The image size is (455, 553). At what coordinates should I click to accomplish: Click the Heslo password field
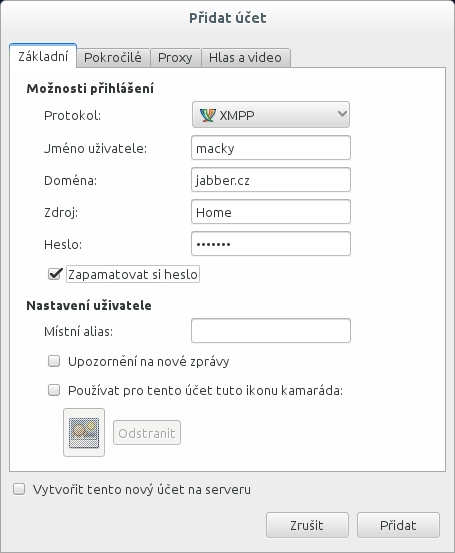pyautogui.click(x=271, y=244)
